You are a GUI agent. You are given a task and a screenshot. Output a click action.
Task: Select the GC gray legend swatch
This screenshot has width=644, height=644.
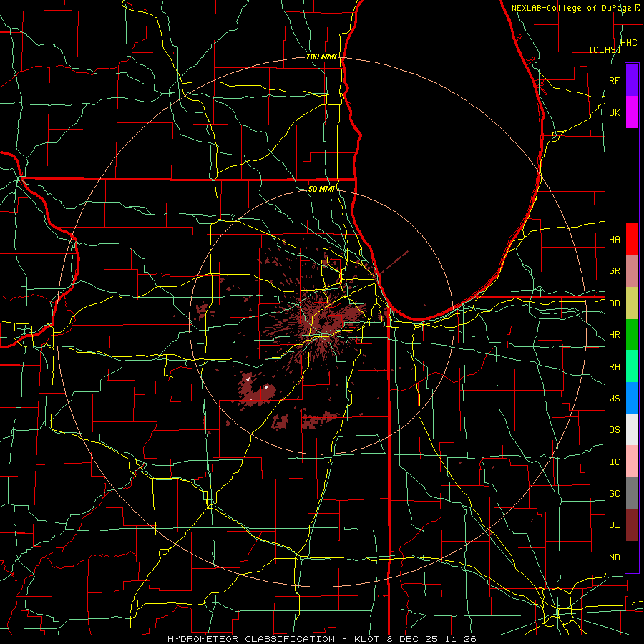pyautogui.click(x=632, y=493)
